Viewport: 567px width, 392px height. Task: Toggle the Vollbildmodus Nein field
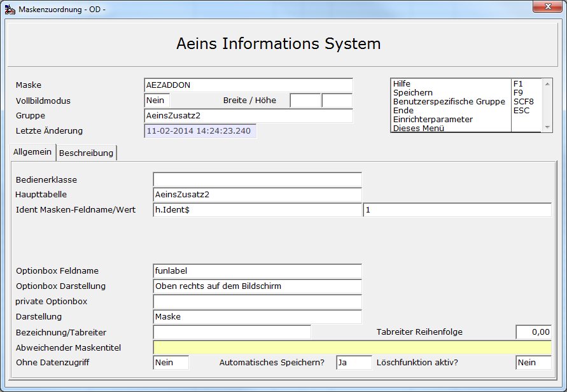coord(157,101)
